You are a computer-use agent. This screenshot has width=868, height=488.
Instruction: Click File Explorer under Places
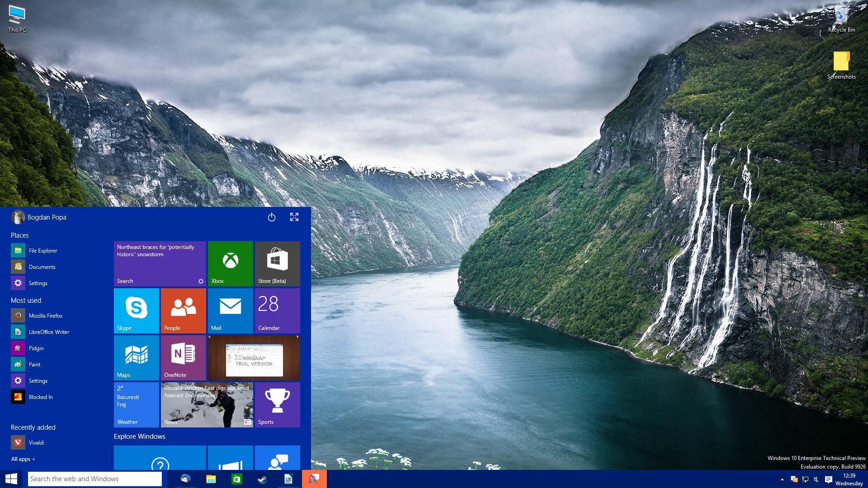[x=42, y=250]
